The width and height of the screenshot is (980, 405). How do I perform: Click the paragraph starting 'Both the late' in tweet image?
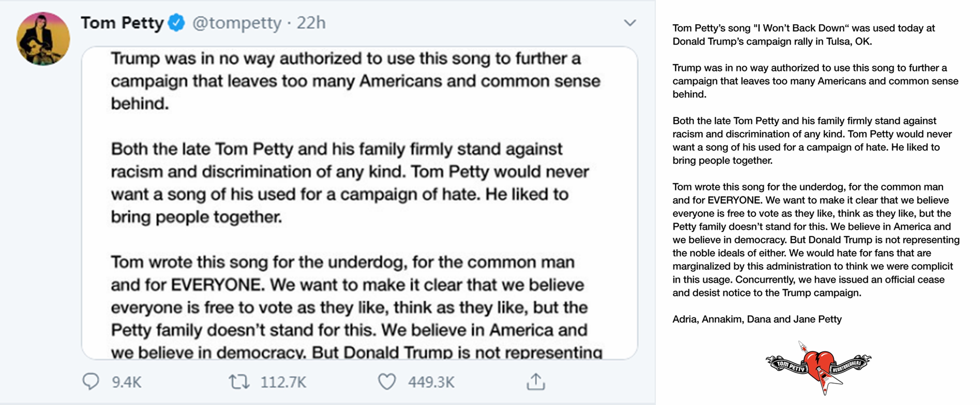[x=350, y=183]
